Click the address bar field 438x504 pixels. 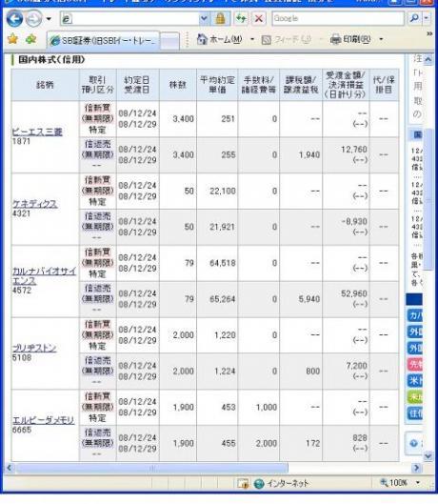click(x=129, y=19)
